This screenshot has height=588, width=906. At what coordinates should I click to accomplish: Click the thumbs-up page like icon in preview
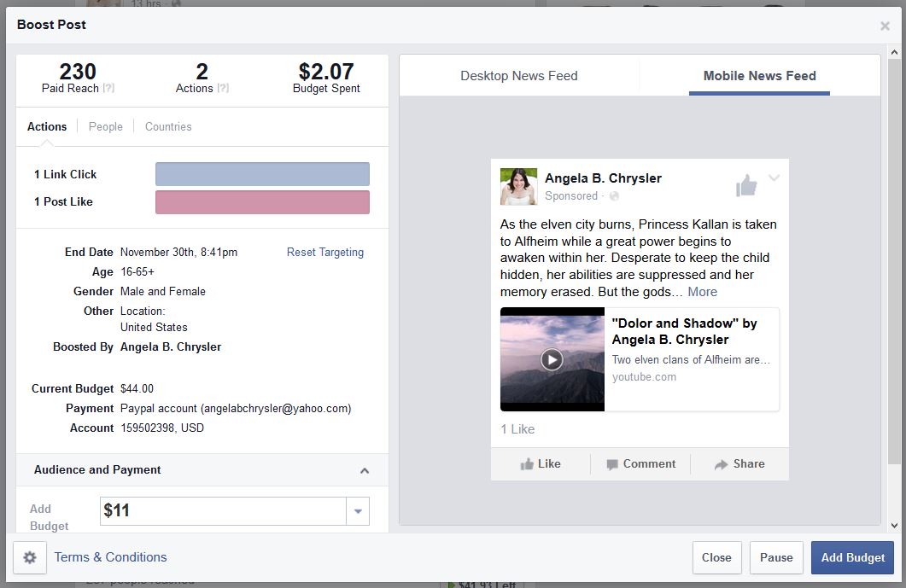coord(746,185)
